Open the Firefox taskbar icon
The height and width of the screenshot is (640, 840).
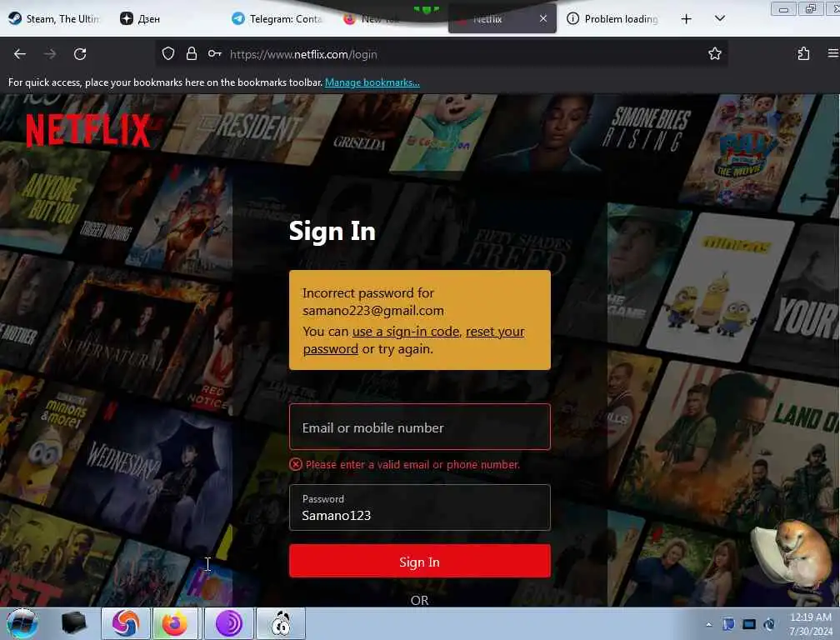[x=175, y=623]
